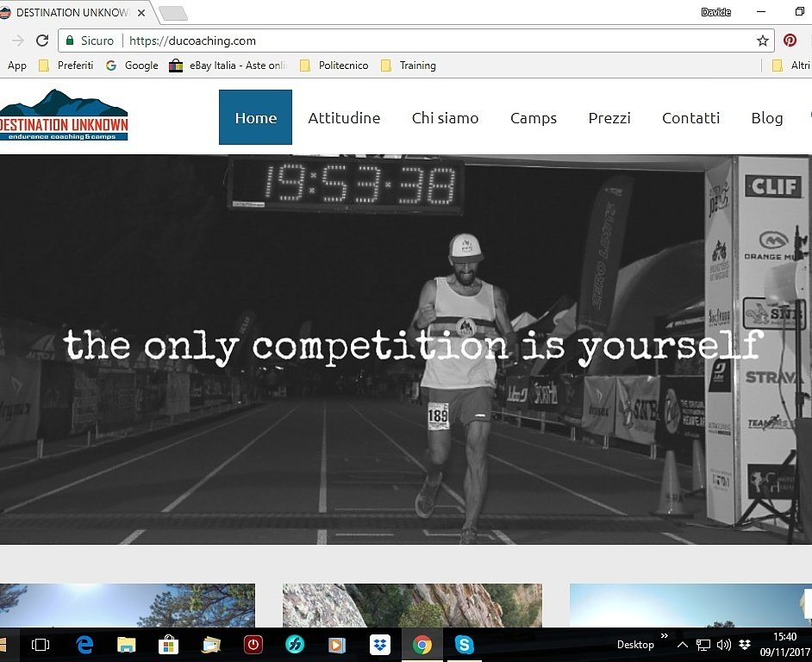Click the runner hero banner image
This screenshot has width=812, height=662.
[x=406, y=350]
